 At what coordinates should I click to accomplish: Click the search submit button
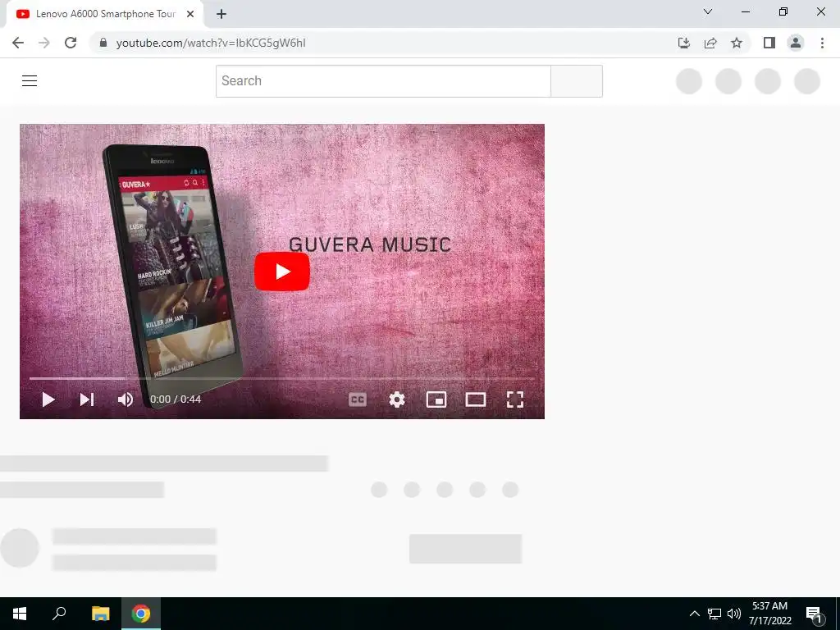(577, 81)
